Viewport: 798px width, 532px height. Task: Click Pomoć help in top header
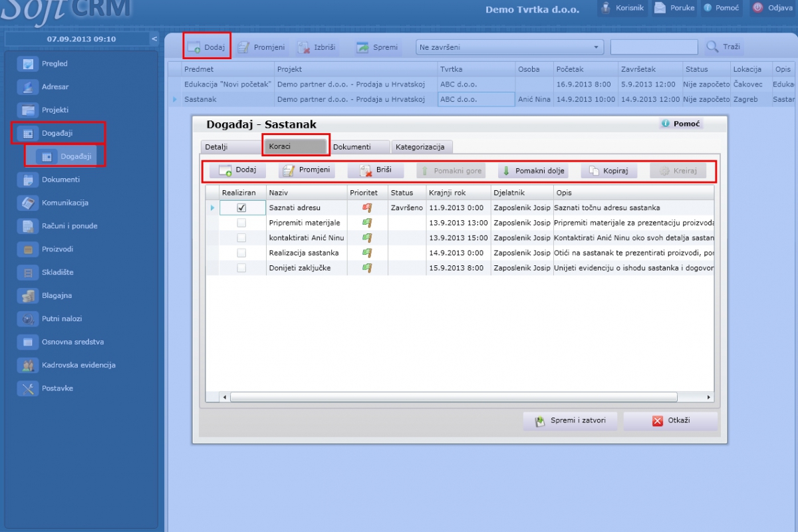(x=721, y=8)
